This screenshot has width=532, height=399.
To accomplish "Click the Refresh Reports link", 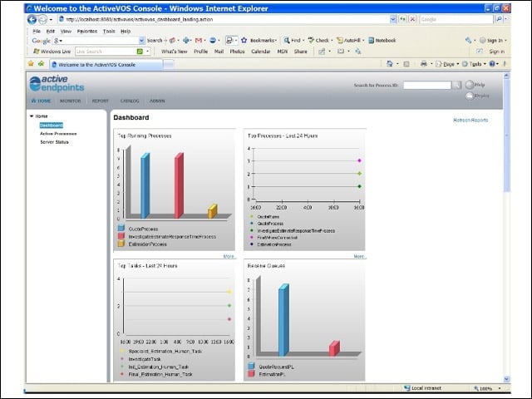I will point(470,120).
